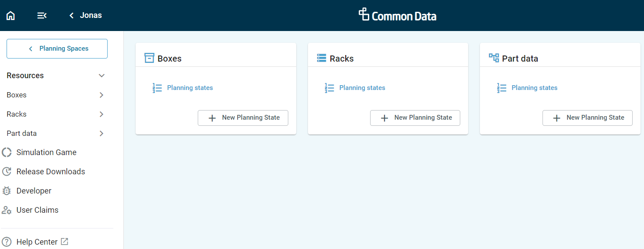This screenshot has height=249, width=644.
Task: Expand Racks in the sidebar
Action: 101,114
